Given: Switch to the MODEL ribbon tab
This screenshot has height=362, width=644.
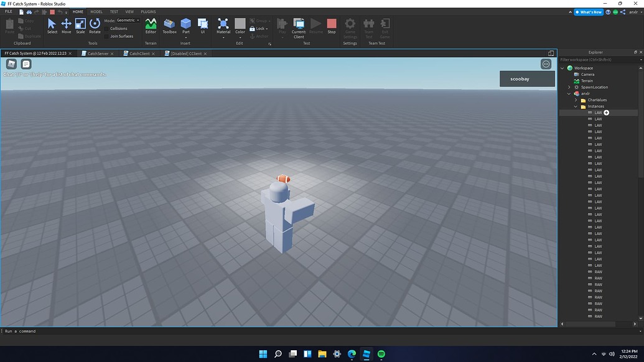Looking at the screenshot, I should [96, 11].
